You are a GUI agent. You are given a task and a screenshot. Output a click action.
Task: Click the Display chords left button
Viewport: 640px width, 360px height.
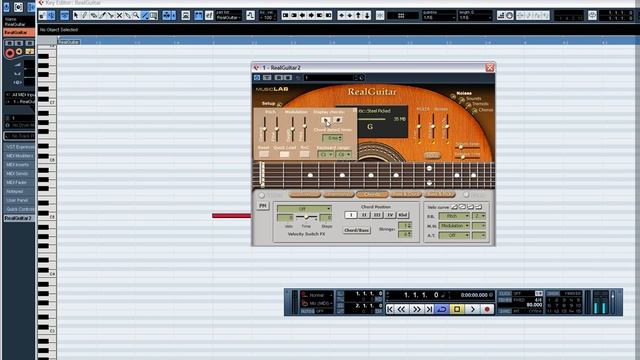(x=325, y=120)
